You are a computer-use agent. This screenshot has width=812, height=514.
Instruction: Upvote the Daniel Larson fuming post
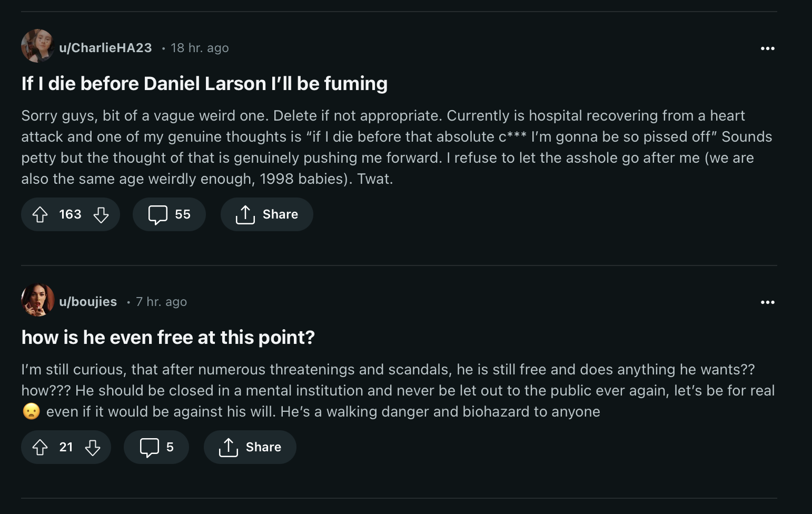point(40,214)
